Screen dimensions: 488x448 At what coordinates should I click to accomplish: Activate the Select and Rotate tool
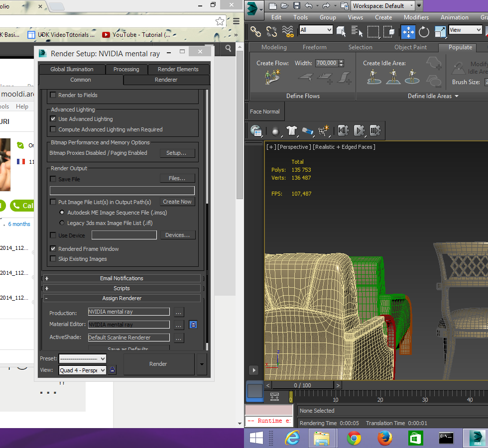pyautogui.click(x=424, y=32)
